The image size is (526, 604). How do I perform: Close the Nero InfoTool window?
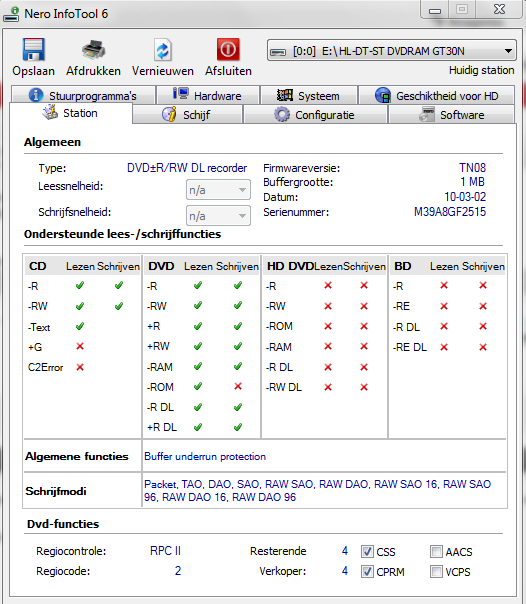point(499,10)
